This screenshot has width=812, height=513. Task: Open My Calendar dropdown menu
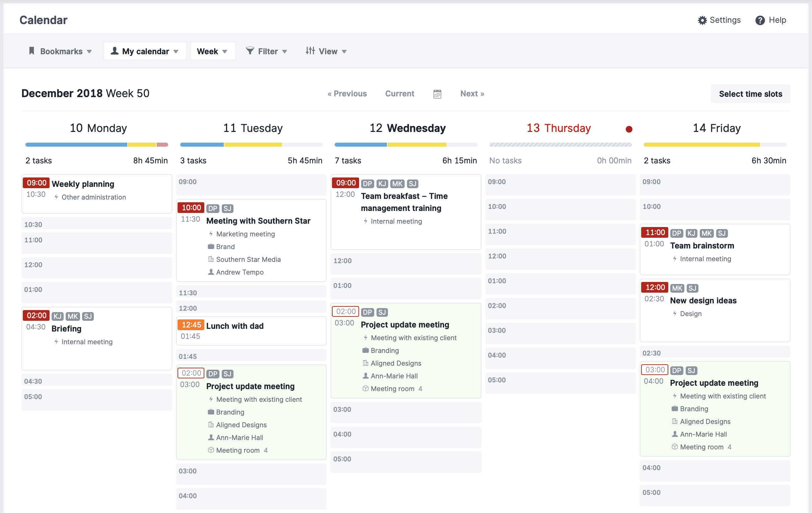tap(144, 51)
